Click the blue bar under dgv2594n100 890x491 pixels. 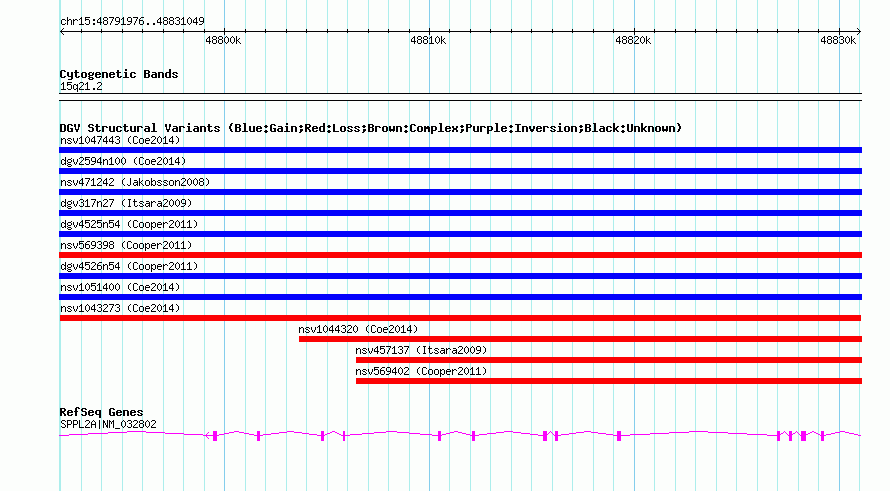click(x=460, y=171)
